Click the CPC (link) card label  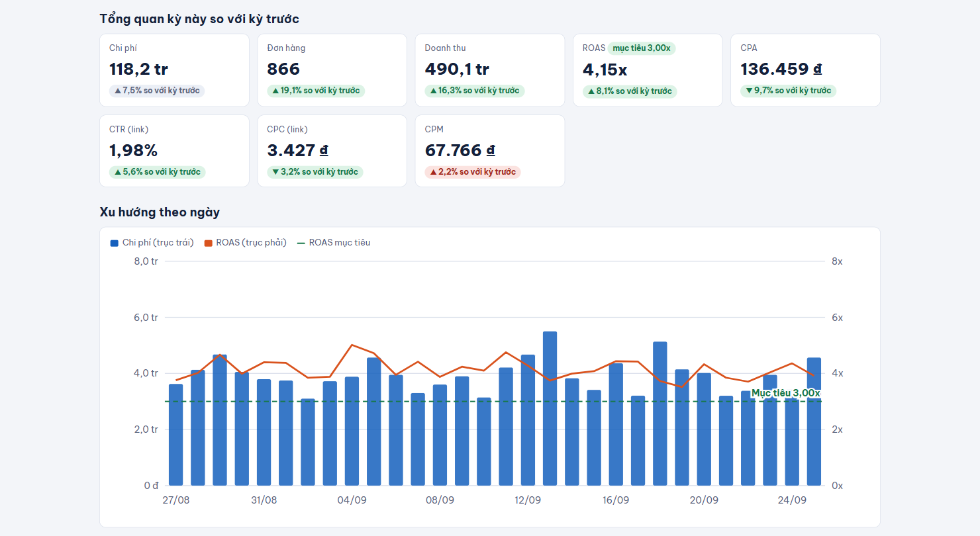(x=287, y=130)
